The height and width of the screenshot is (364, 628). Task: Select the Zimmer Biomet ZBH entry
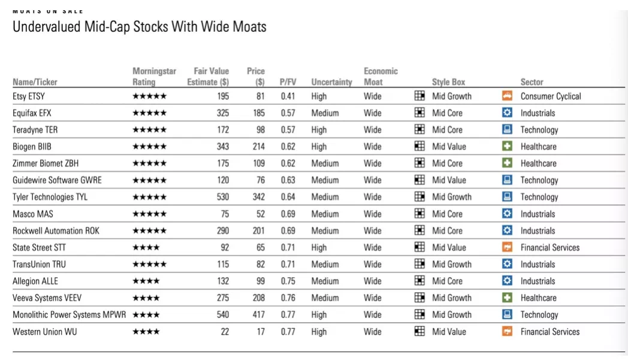click(x=46, y=163)
